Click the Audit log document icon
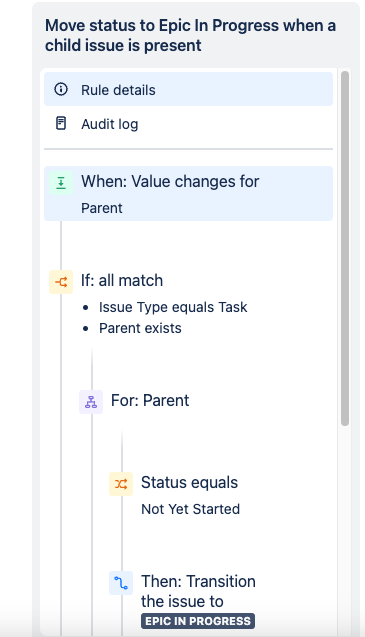The width and height of the screenshot is (365, 637). (x=61, y=123)
